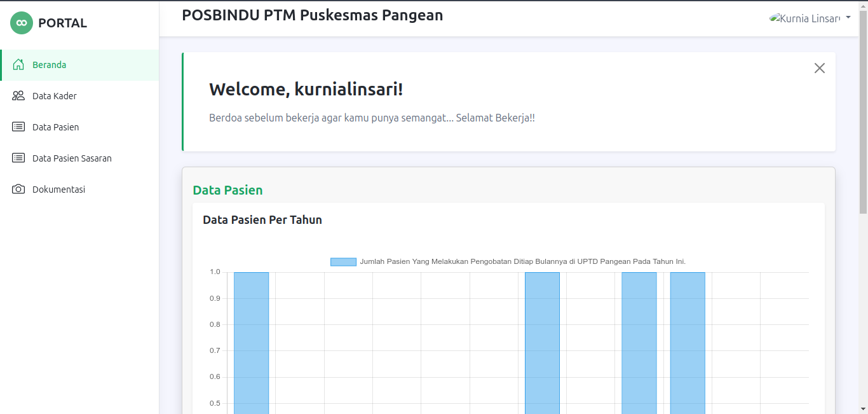Click the Data Pasien Sasaran list icon
The image size is (868, 414).
click(18, 158)
